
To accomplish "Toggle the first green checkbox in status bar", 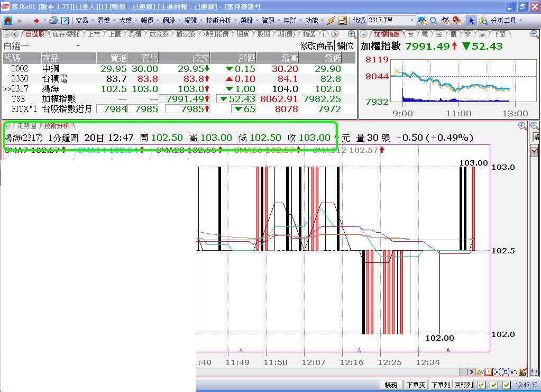I will [481, 385].
